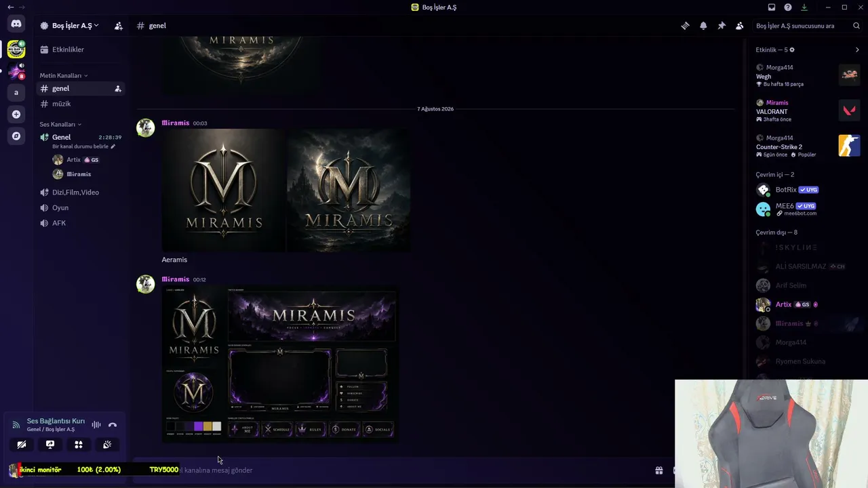This screenshot has width=868, height=488.
Task: Click the 'Aeramis' message text
Action: pyautogui.click(x=174, y=260)
